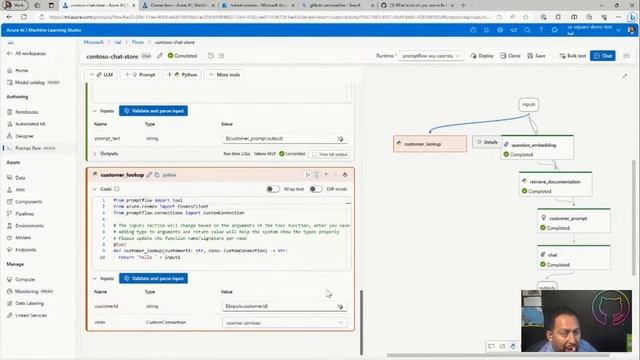This screenshot has height=360, width=640.
Task: Open the help question mark icon
Action: (541, 30)
